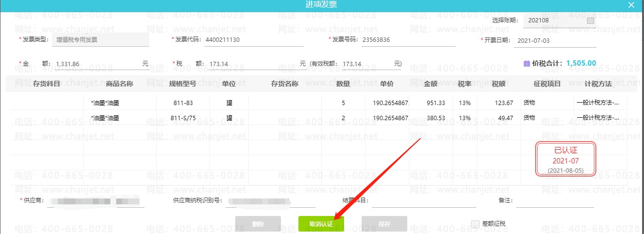Click the 发票类型 field 增值税专用发票
Viewport: 644px width, 234px height.
click(101, 40)
